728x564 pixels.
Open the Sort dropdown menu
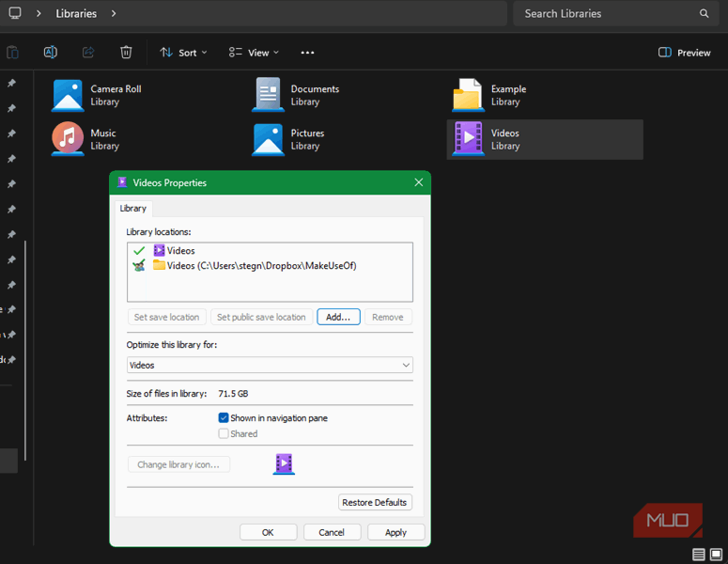[183, 53]
